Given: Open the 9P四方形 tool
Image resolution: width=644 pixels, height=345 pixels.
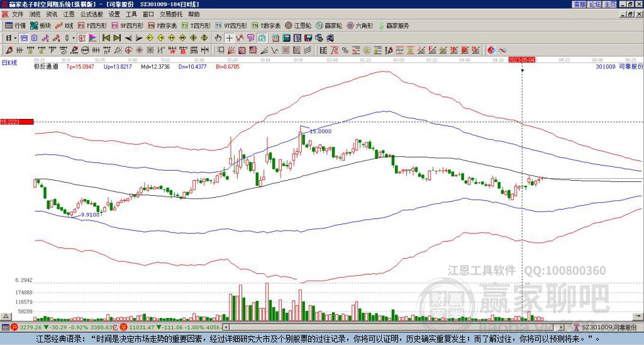Looking at the screenshot, I should [127, 25].
